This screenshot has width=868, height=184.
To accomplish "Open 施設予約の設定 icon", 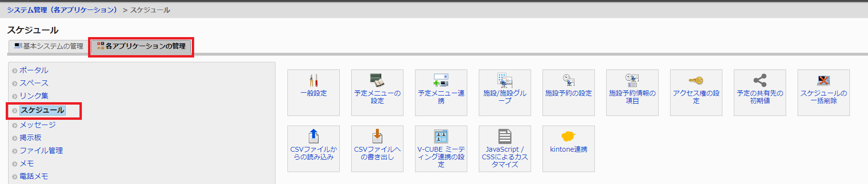I will [568, 80].
